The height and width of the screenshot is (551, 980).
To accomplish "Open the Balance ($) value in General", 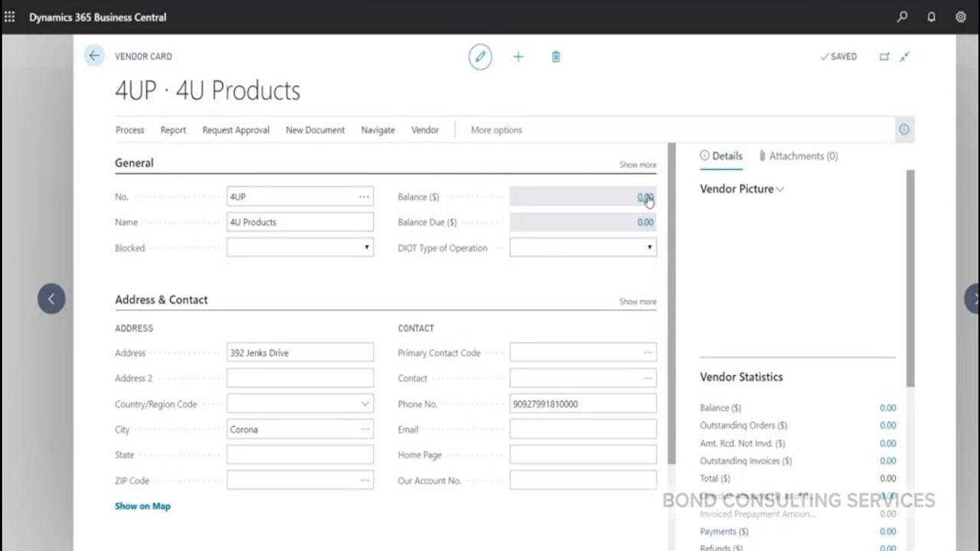I will click(x=645, y=197).
